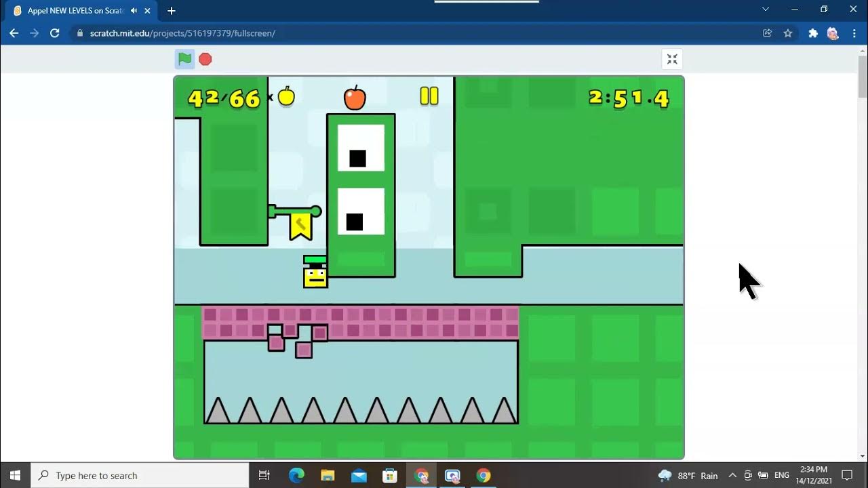This screenshot has height=488, width=868.
Task: Pause the game with the yellow pause button
Action: [x=429, y=96]
